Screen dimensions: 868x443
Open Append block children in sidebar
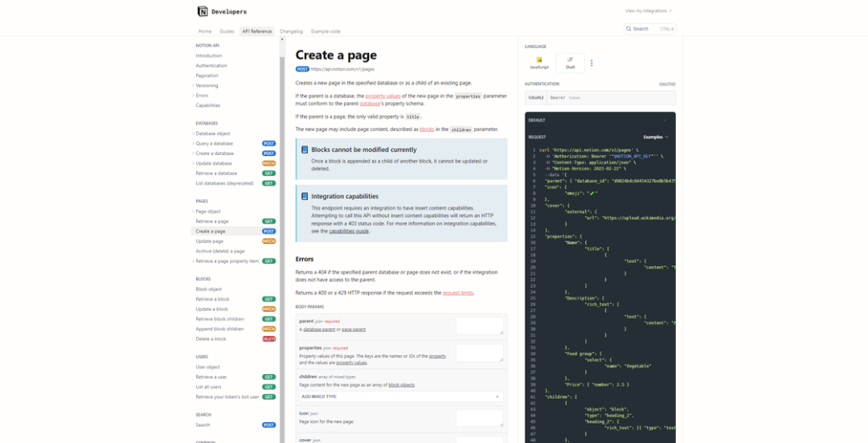point(219,329)
